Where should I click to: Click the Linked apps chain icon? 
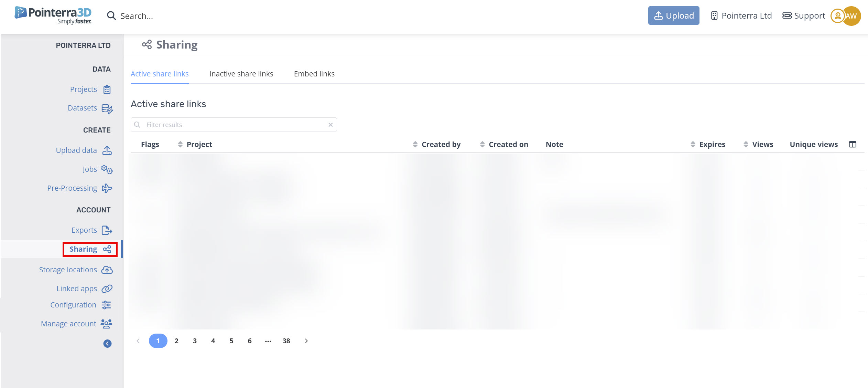107,289
